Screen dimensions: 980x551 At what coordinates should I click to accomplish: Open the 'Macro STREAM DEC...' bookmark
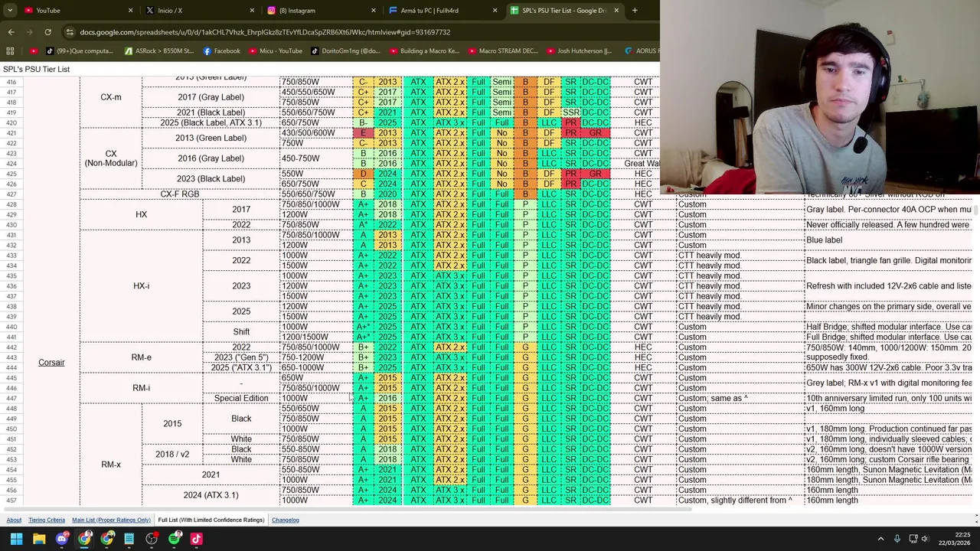[x=502, y=51]
